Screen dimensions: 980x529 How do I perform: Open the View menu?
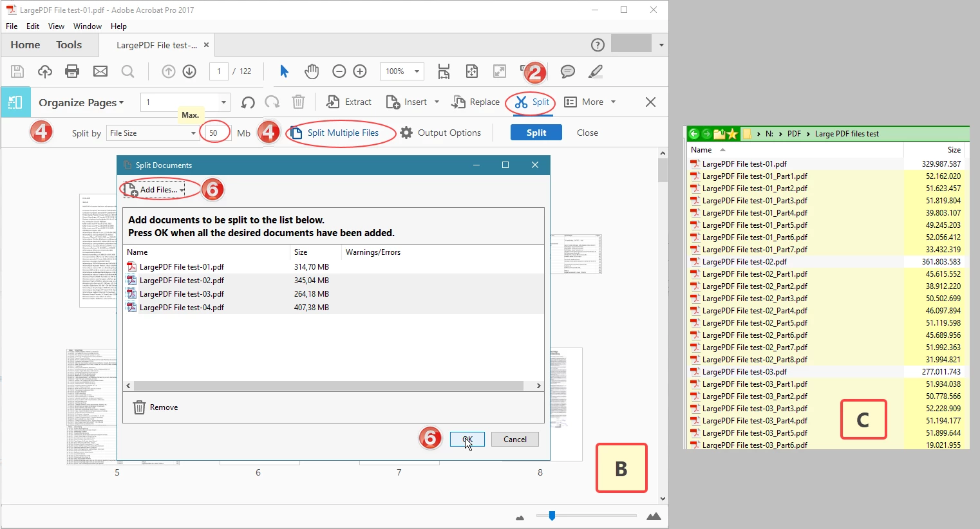pos(56,26)
